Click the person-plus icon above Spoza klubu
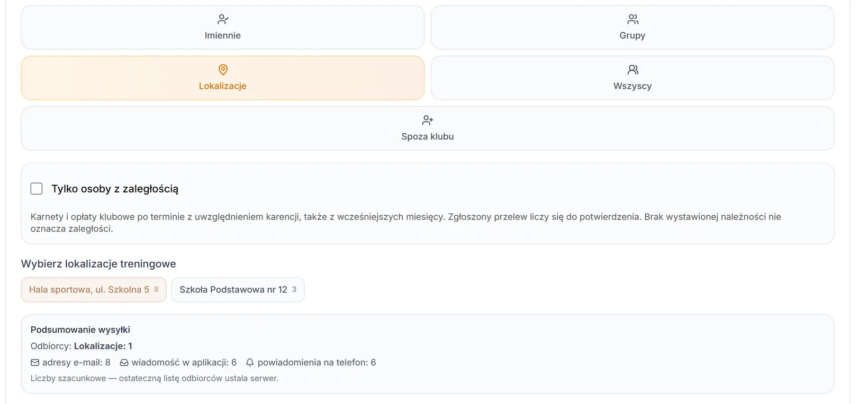Viewport: 868px width, 404px height. (x=428, y=121)
